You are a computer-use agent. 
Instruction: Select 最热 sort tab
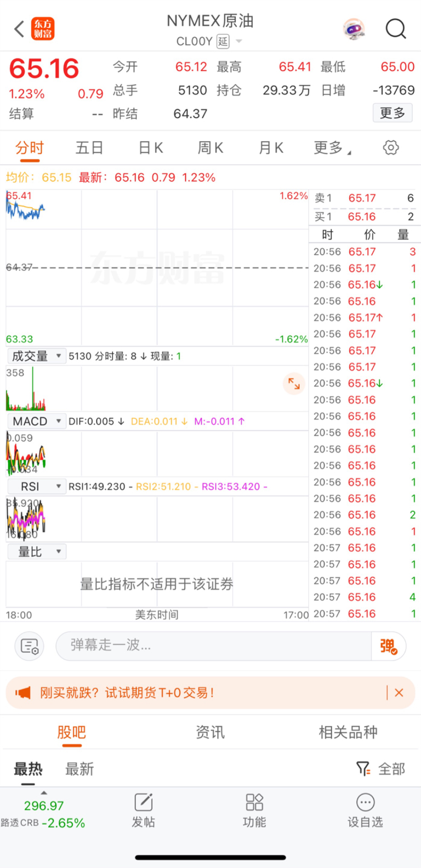click(x=28, y=769)
